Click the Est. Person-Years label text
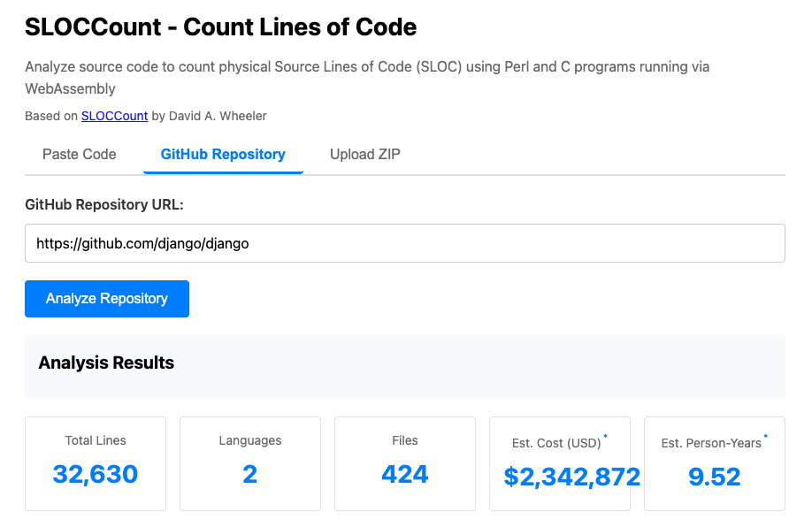Viewport: 812px width, 527px height. [x=710, y=443]
